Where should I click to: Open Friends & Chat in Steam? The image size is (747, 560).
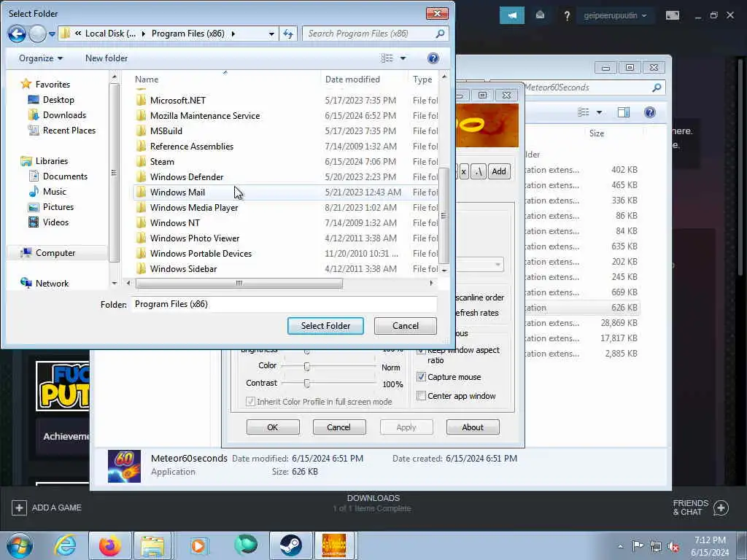[701, 507]
